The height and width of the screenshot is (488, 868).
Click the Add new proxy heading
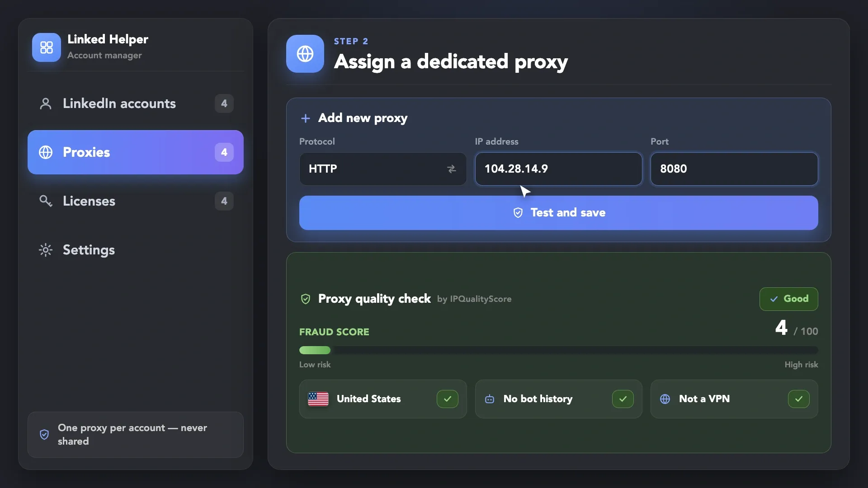click(x=363, y=118)
